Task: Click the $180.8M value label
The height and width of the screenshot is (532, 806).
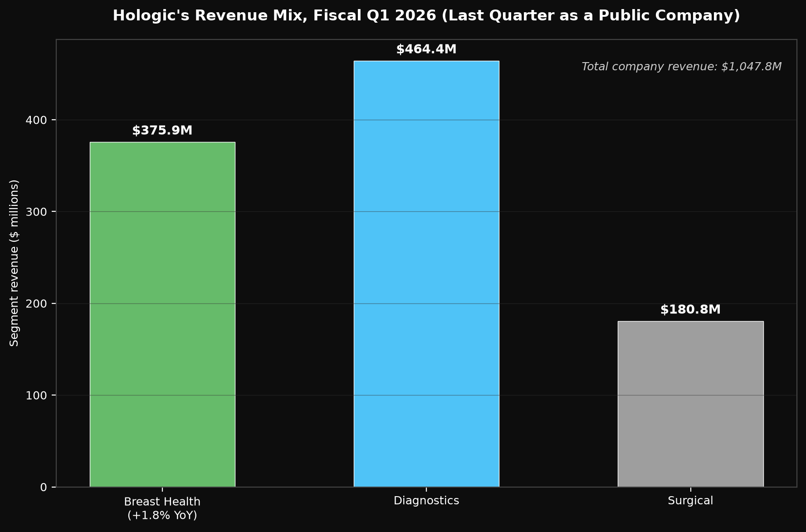Action: 690,310
